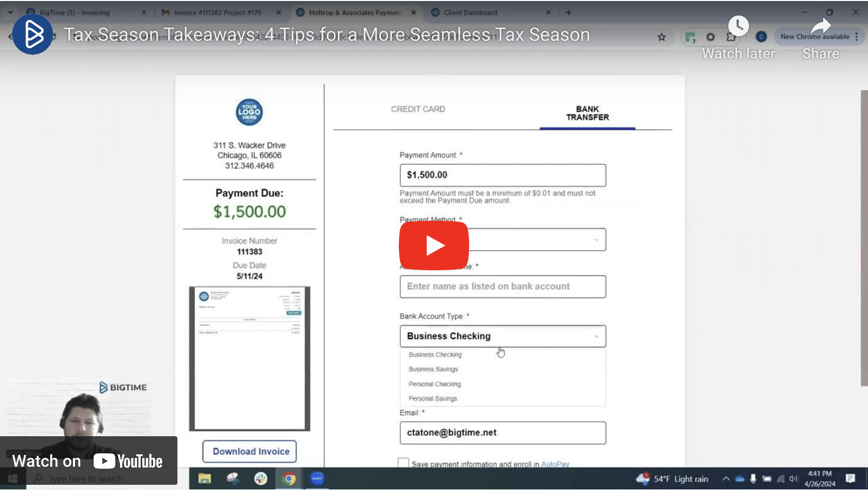Click the volume speaker tray icon
The height and width of the screenshot is (491, 868).
point(794,479)
